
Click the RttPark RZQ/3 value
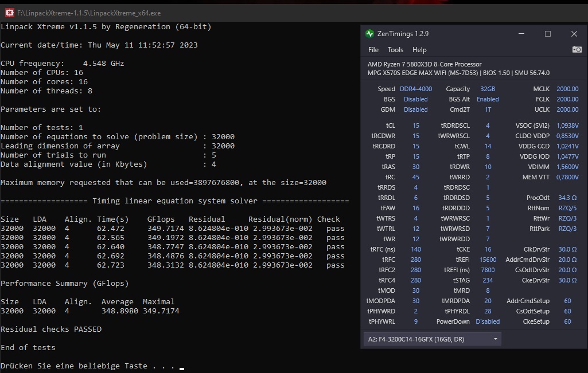click(x=567, y=229)
